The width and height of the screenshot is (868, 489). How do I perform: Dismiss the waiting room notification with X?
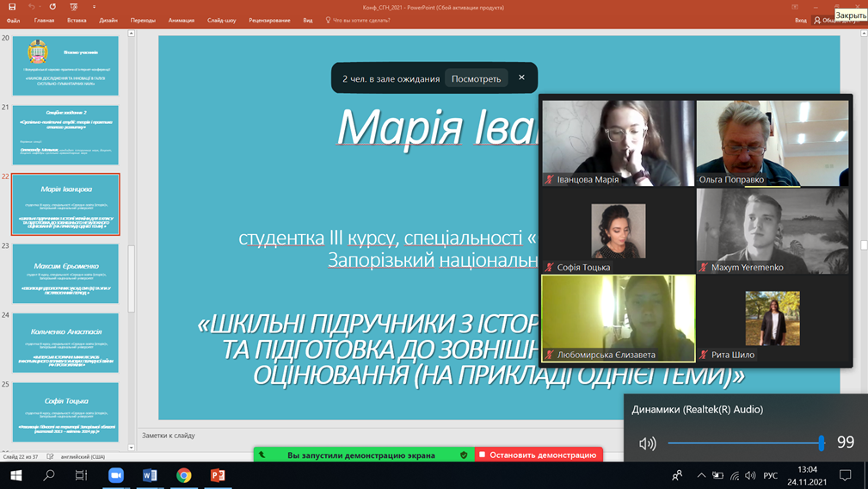[x=521, y=77]
